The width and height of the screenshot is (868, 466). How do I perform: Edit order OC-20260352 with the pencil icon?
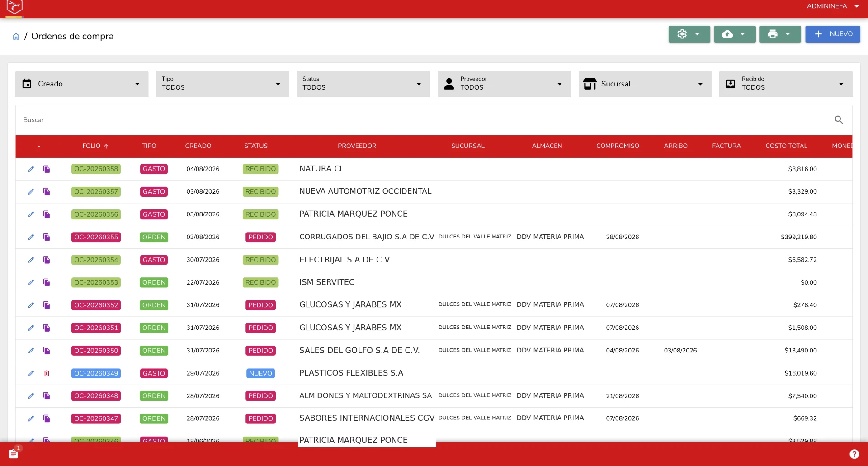(31, 305)
